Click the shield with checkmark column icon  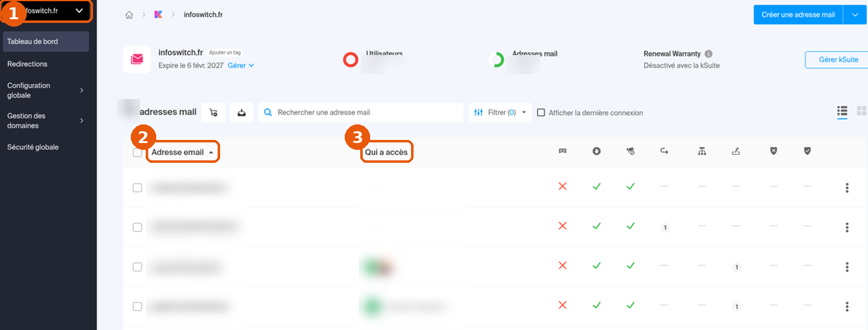807,151
